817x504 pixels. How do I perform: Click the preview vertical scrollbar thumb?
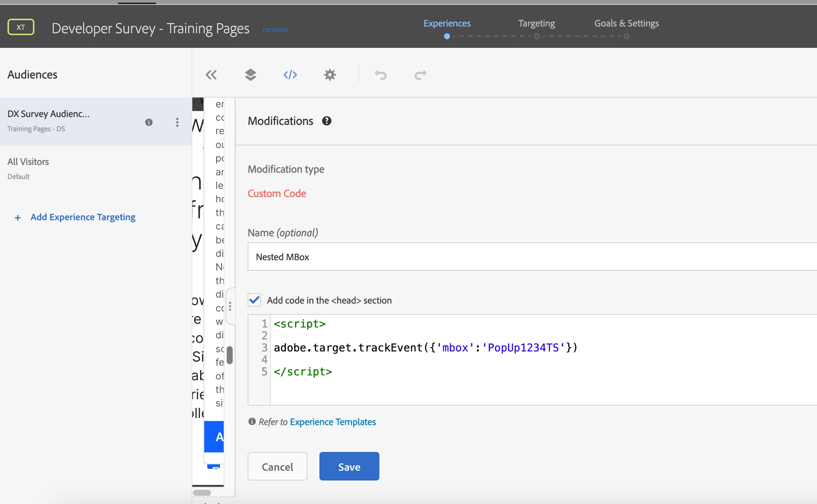click(230, 355)
